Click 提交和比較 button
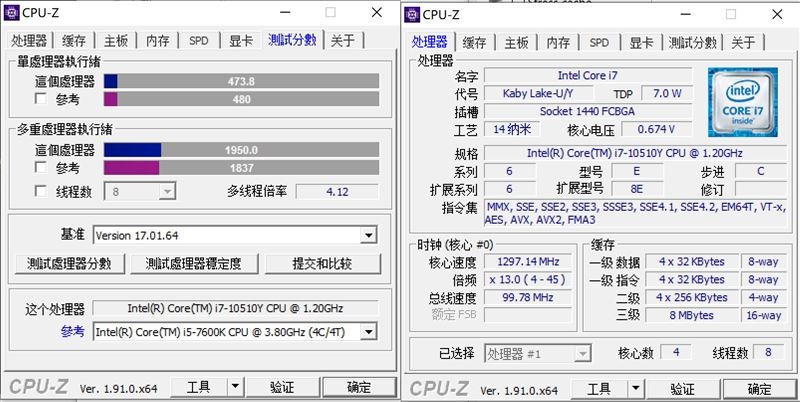The image size is (800, 402). pos(322,263)
